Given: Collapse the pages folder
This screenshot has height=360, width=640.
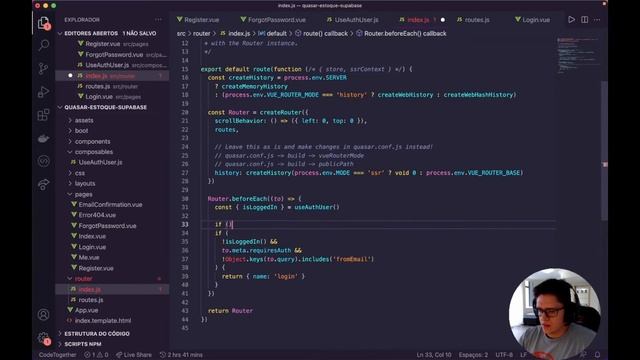Looking at the screenshot, I should pyautogui.click(x=83, y=194).
